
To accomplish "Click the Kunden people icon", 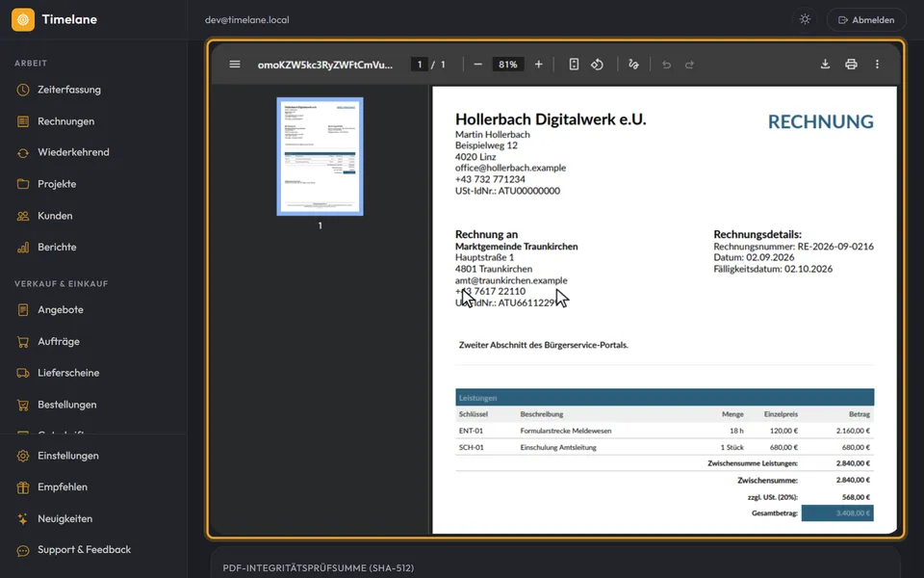I will click(x=23, y=216).
